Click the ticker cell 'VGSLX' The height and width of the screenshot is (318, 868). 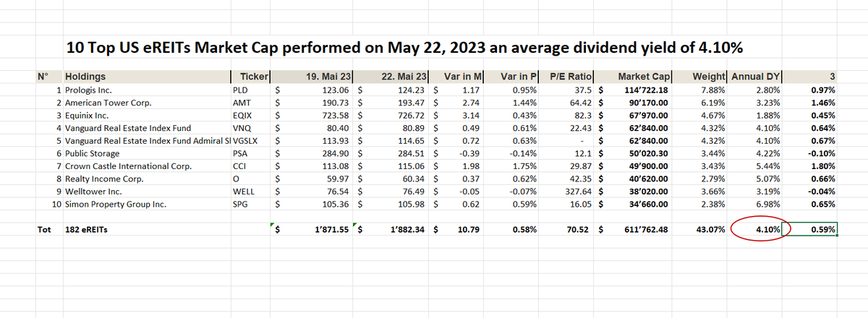(x=250, y=141)
